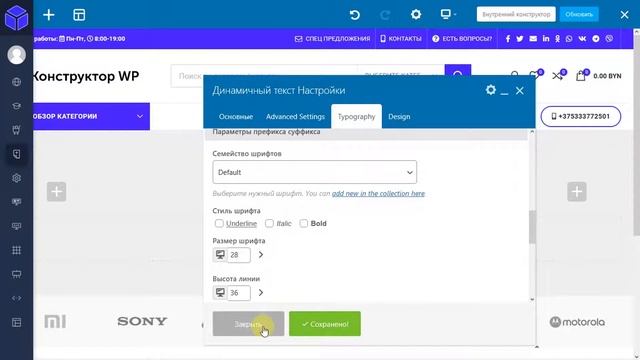Open КОНТАКТЫ in the top menu
This screenshot has height=360, width=640.
point(401,39)
